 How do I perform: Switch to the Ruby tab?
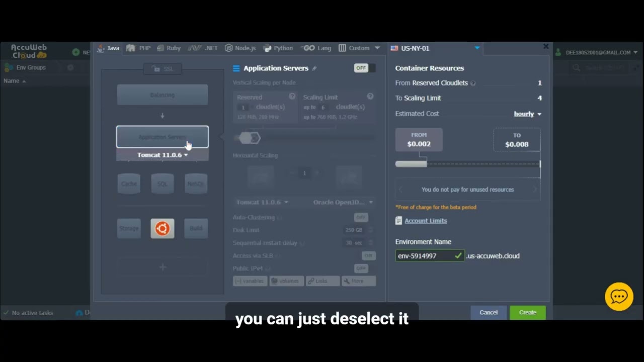click(169, 48)
